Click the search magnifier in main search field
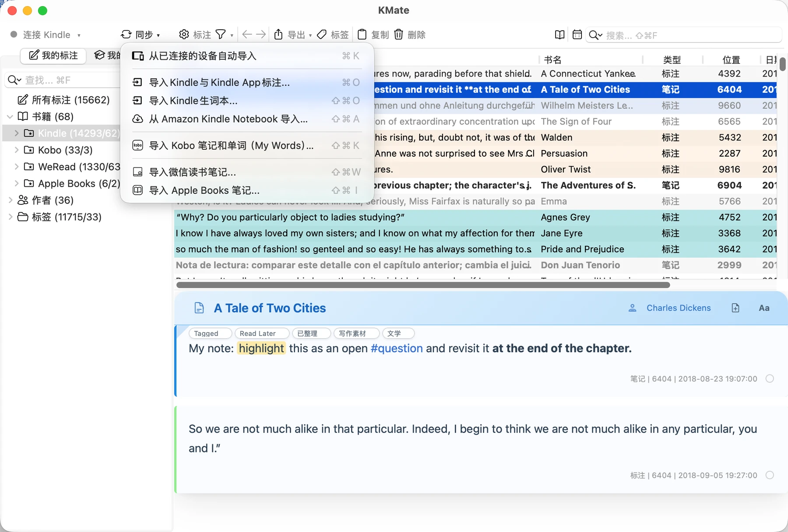Image resolution: width=788 pixels, height=532 pixels. [x=594, y=35]
